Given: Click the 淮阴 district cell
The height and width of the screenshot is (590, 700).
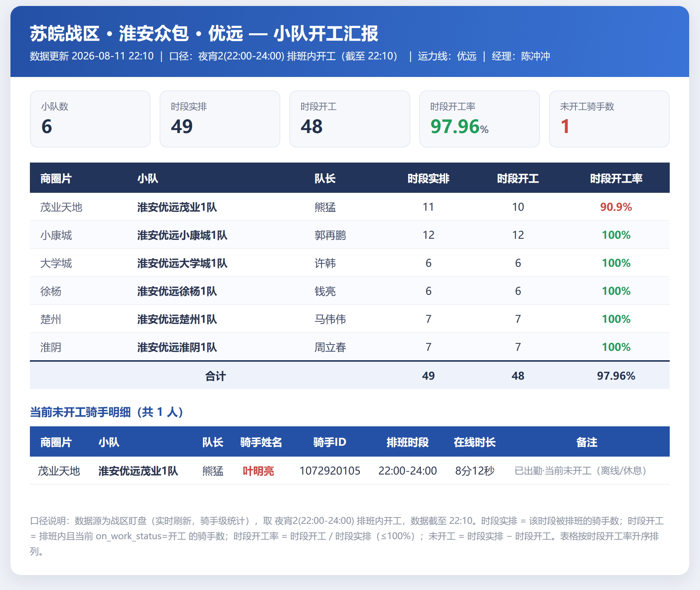Looking at the screenshot, I should [x=50, y=347].
